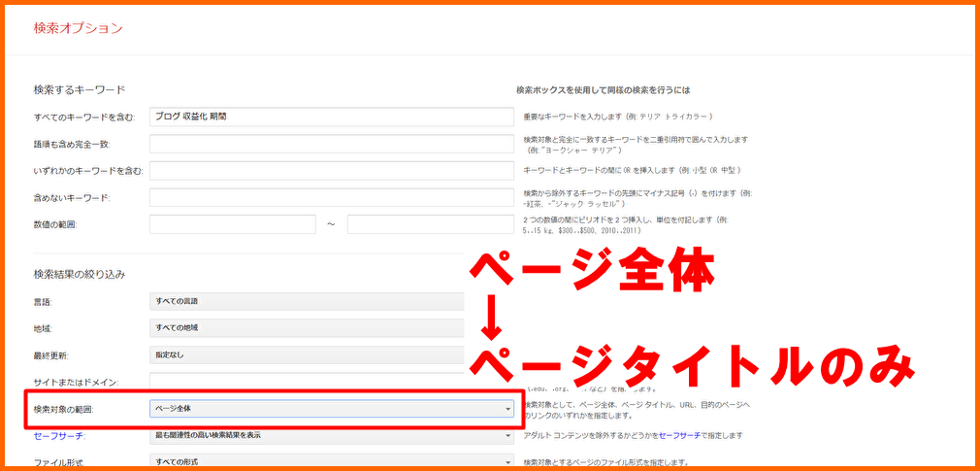
Task: Click the hint '重要なキーワードを入力します'
Action: pos(575,117)
